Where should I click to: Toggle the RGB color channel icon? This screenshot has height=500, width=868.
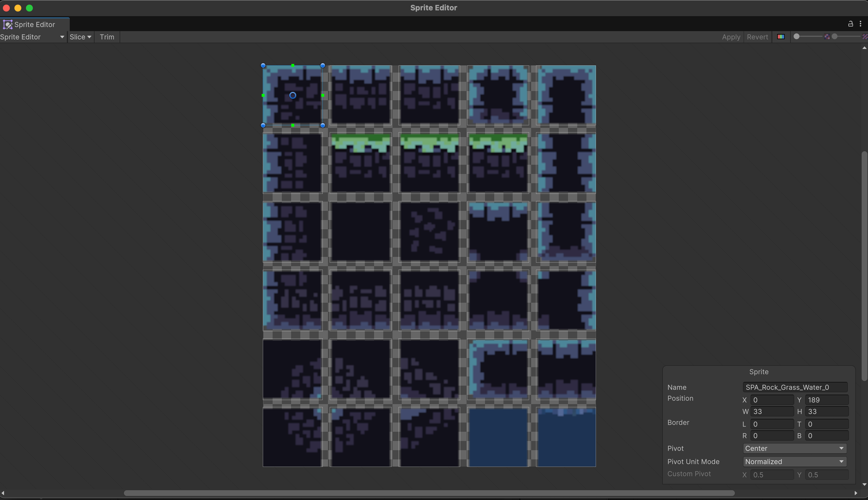(x=781, y=36)
